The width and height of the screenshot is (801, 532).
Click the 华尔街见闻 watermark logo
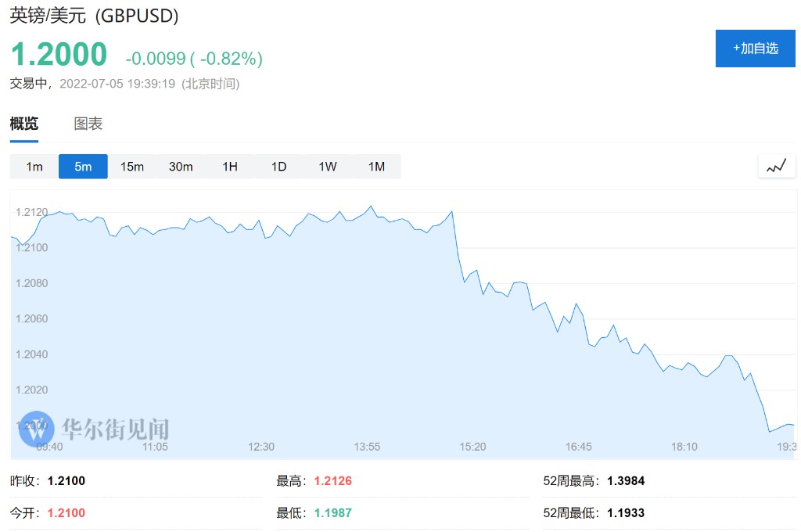click(95, 428)
